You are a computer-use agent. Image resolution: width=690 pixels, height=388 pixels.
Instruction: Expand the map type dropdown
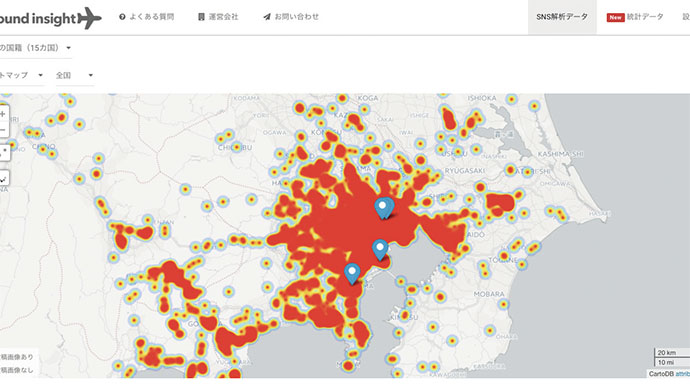tap(21, 75)
